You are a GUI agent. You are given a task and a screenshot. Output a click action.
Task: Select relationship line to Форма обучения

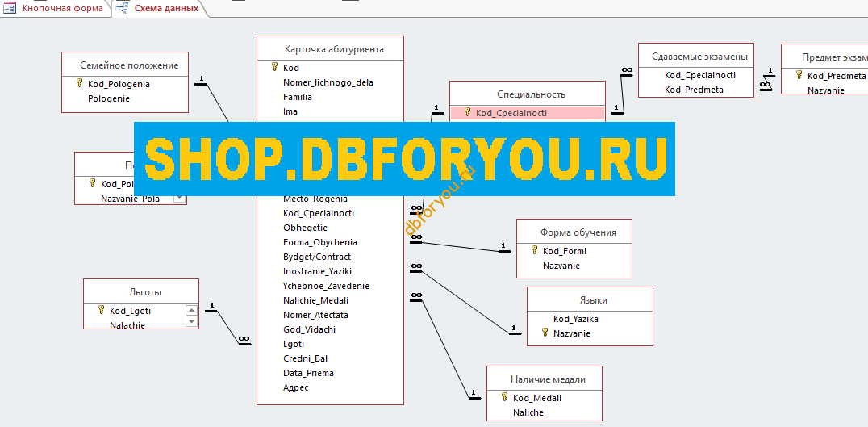coord(461,246)
